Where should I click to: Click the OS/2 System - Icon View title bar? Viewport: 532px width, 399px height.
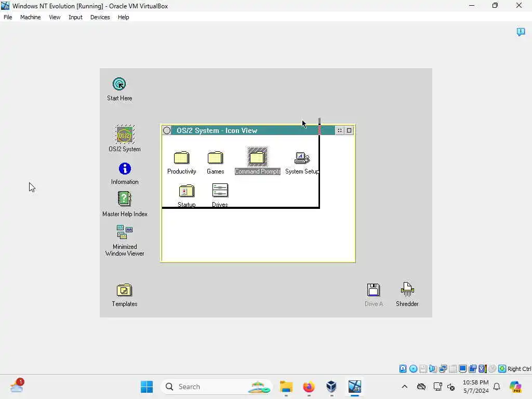(253, 130)
